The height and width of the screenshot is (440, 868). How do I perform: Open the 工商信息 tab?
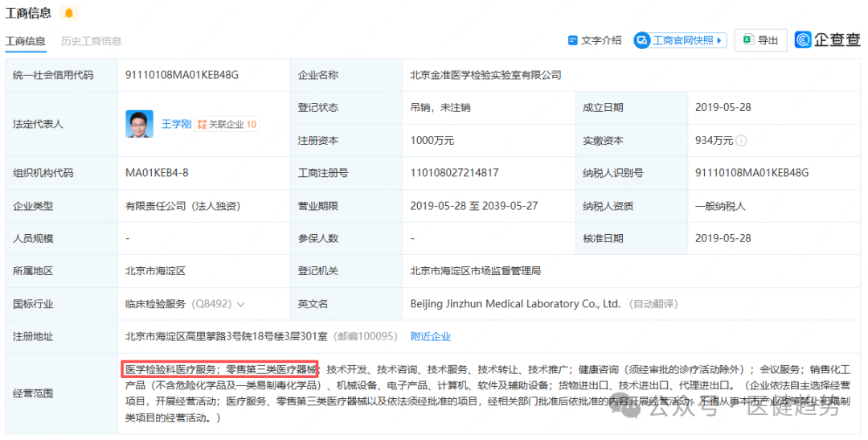pyautogui.click(x=26, y=41)
